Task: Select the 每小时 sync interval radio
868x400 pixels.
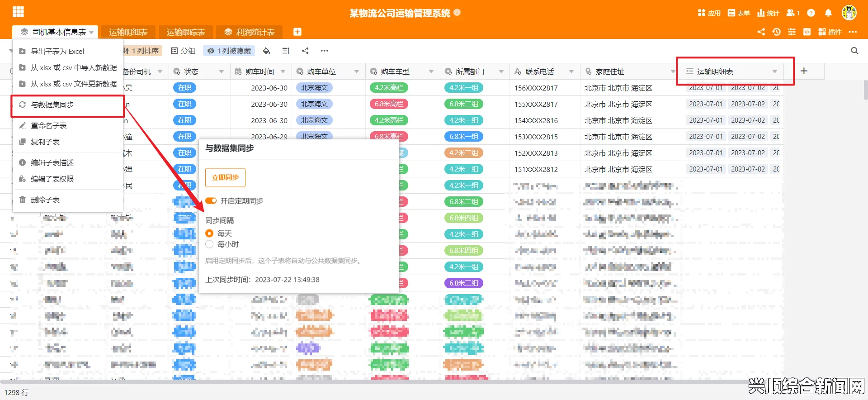Action: coord(209,244)
